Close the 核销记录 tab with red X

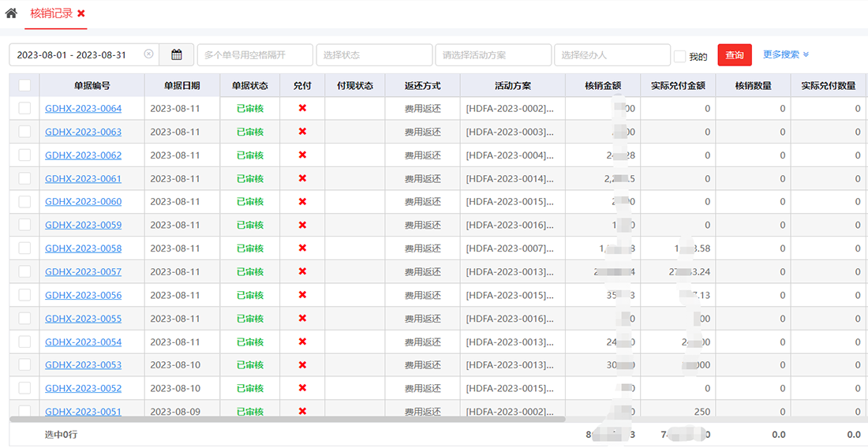point(81,13)
